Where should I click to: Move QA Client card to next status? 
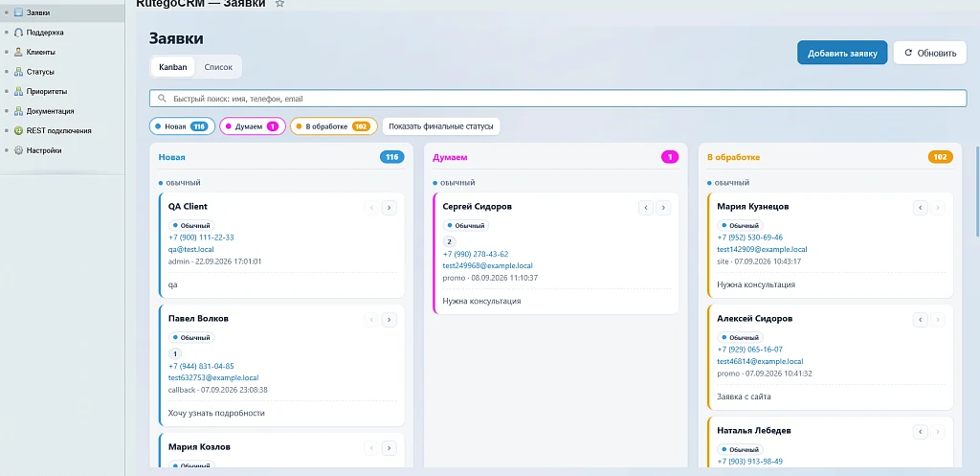[x=389, y=208]
